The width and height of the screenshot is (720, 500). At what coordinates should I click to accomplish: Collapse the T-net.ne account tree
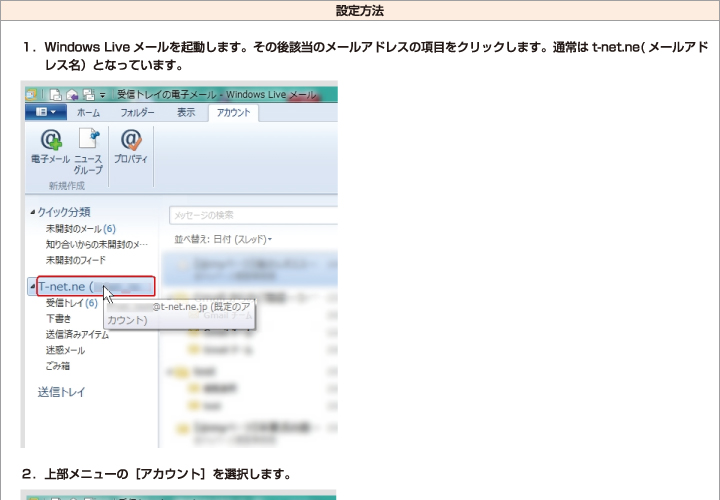[33, 287]
